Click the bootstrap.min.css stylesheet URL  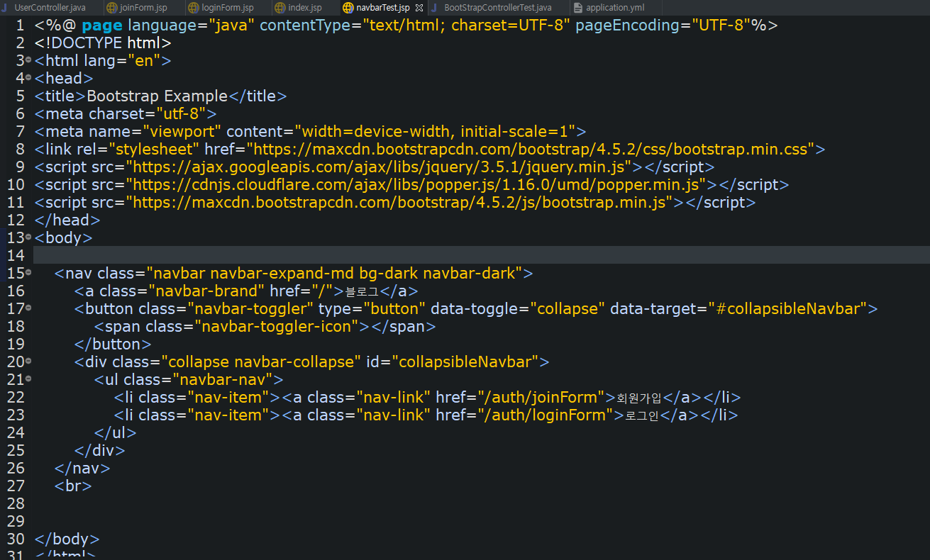(x=530, y=149)
